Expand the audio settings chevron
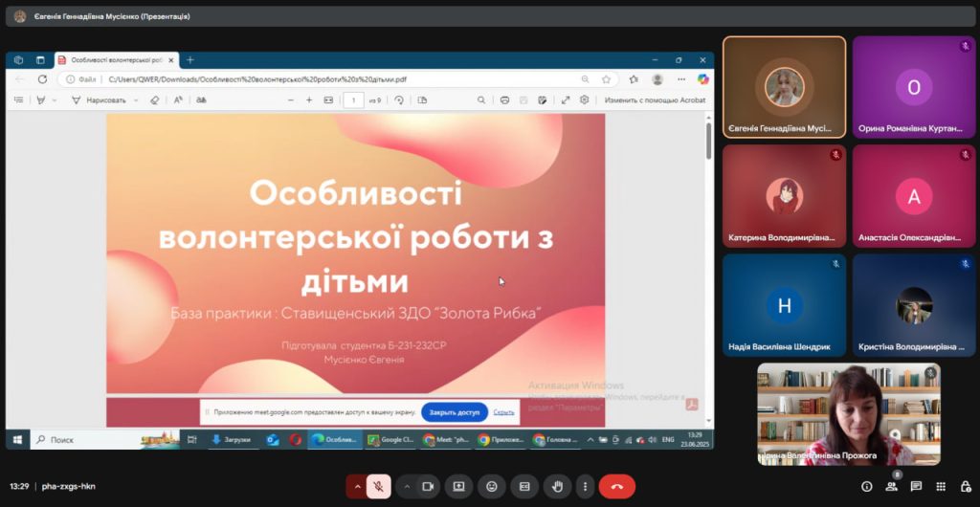Screen dimensions: 980x507 point(358,486)
